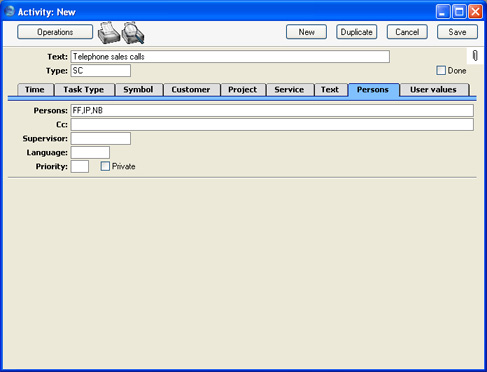
Task: Save the new activity
Action: click(457, 32)
